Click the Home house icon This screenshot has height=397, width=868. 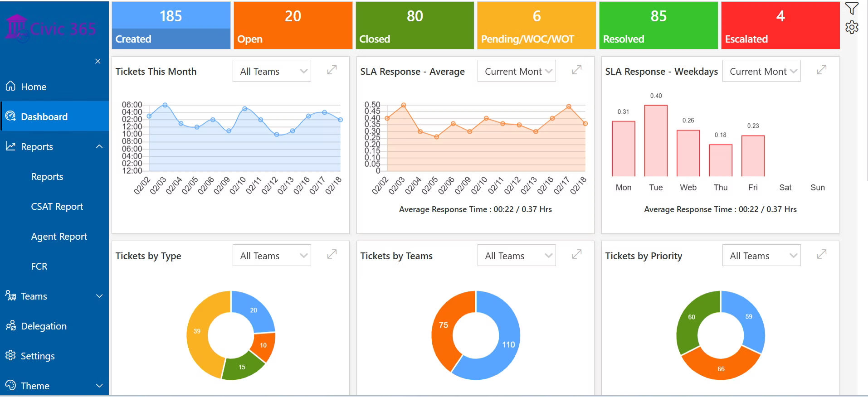point(10,86)
